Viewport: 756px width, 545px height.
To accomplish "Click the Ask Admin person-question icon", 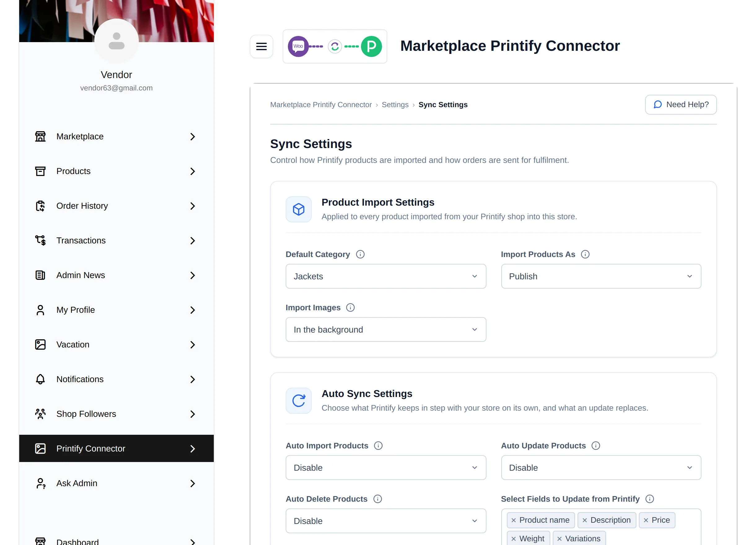I will click(40, 483).
